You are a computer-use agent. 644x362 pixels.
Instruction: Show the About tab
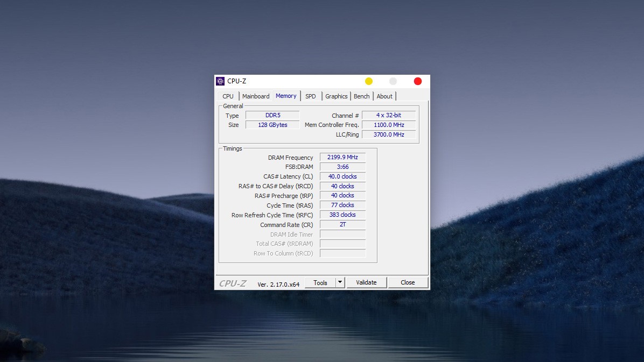coord(384,96)
